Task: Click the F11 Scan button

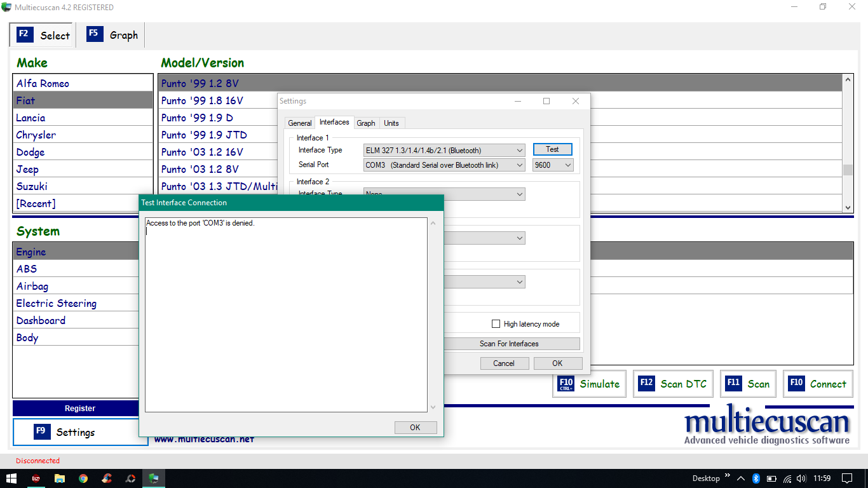Action: pos(747,384)
